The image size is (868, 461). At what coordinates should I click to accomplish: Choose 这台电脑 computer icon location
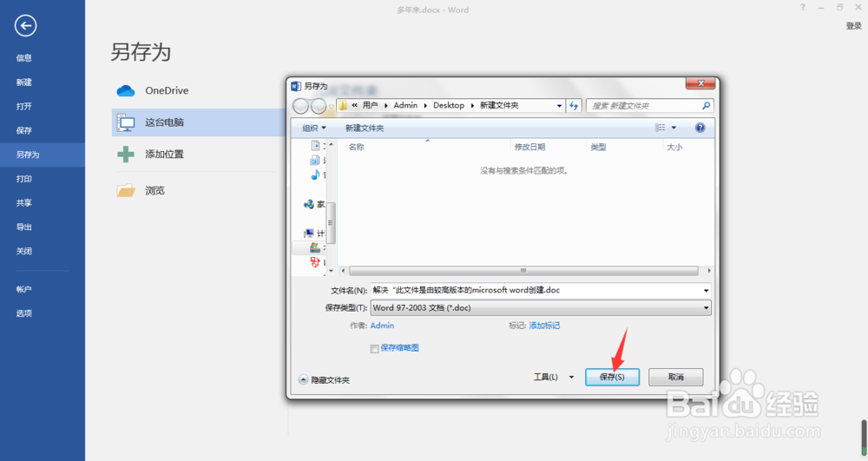tap(126, 122)
